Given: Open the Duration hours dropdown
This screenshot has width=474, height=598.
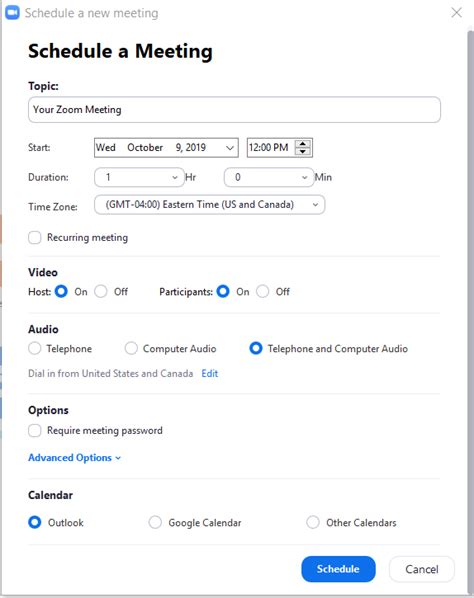Looking at the screenshot, I should (x=139, y=177).
